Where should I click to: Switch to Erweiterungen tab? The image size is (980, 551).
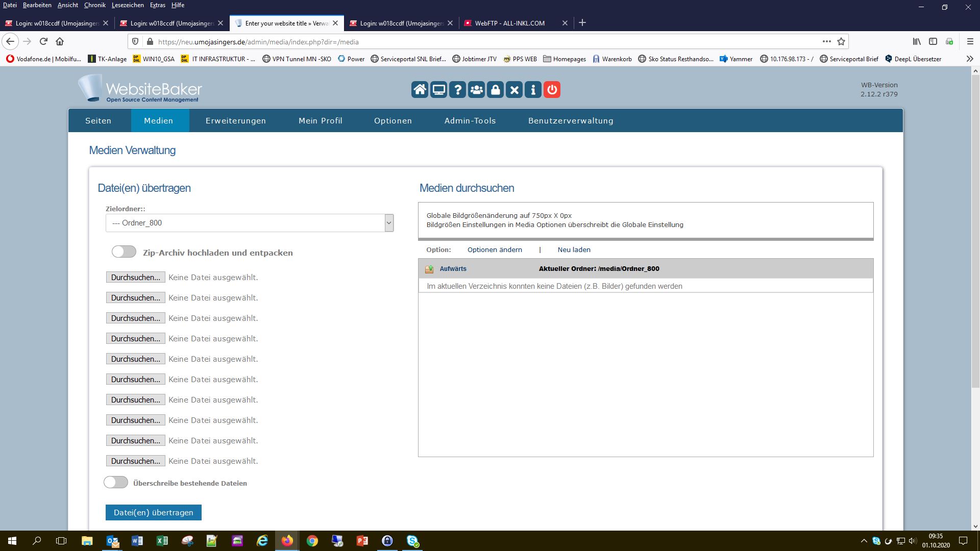[x=236, y=121]
